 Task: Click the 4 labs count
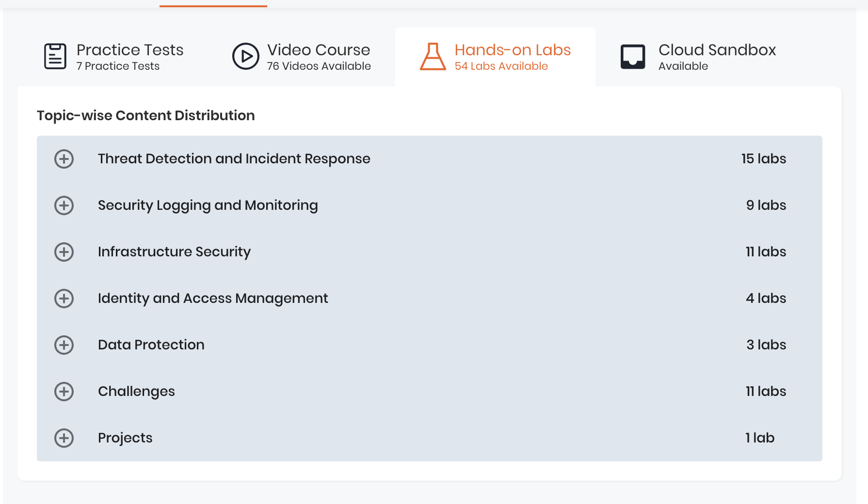tap(766, 299)
